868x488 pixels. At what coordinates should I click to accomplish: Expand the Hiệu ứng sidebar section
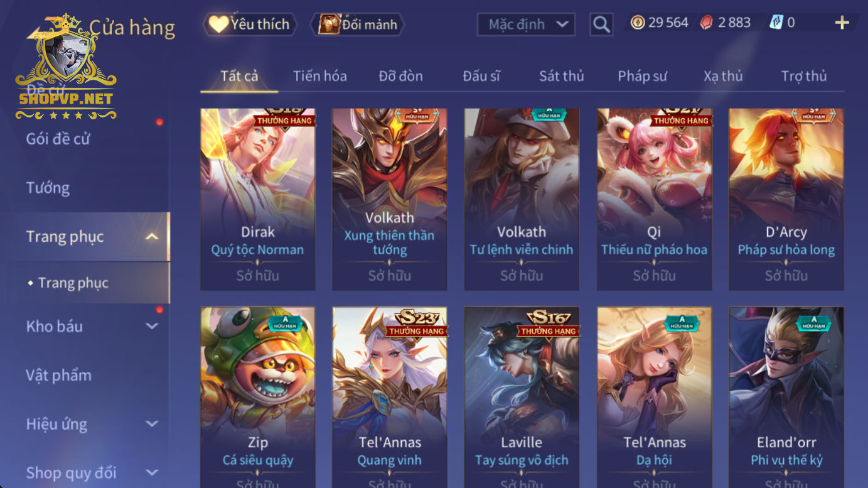click(151, 424)
